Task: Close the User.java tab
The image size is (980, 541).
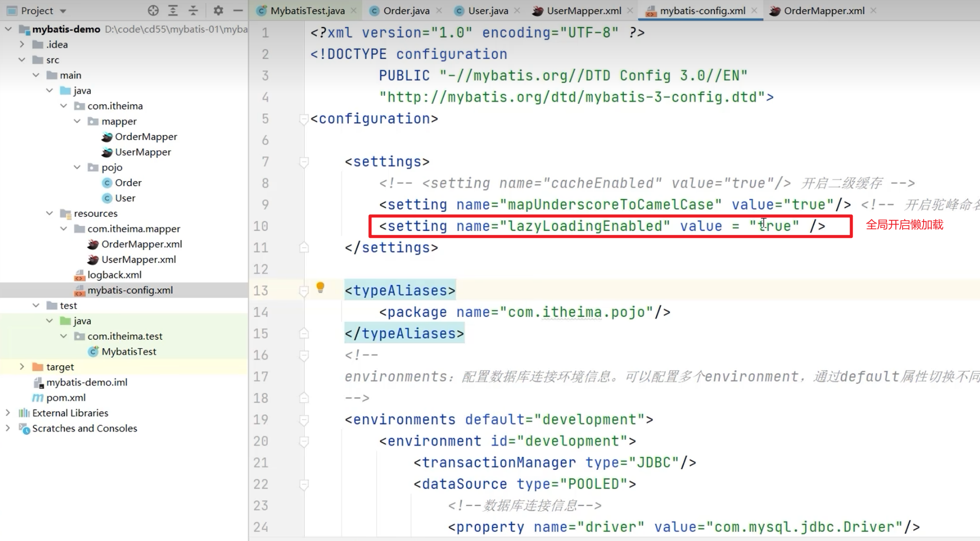Action: 517,11
